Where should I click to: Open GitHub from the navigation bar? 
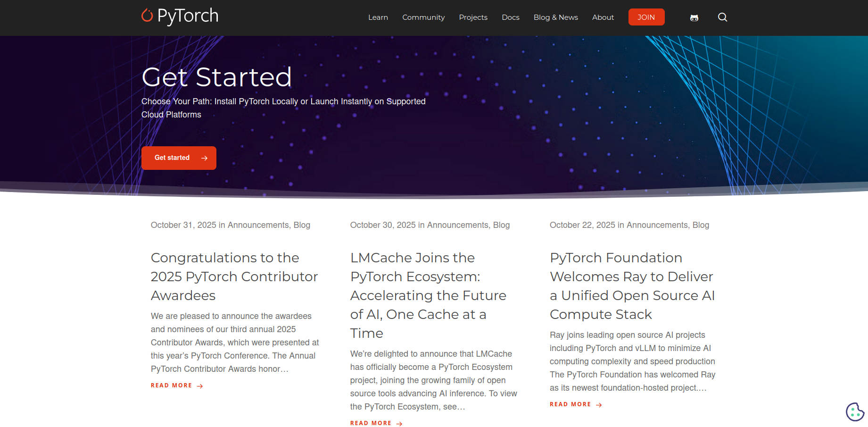tap(694, 17)
